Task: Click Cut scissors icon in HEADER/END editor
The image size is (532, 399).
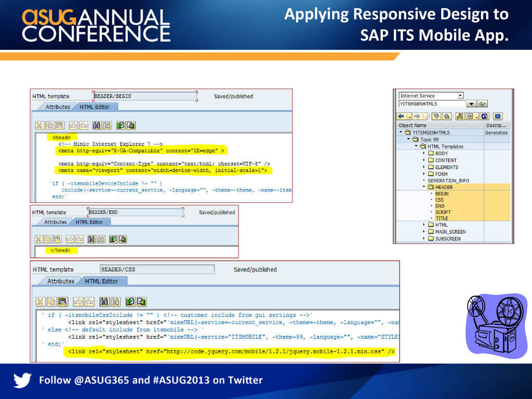Action: pos(38,239)
